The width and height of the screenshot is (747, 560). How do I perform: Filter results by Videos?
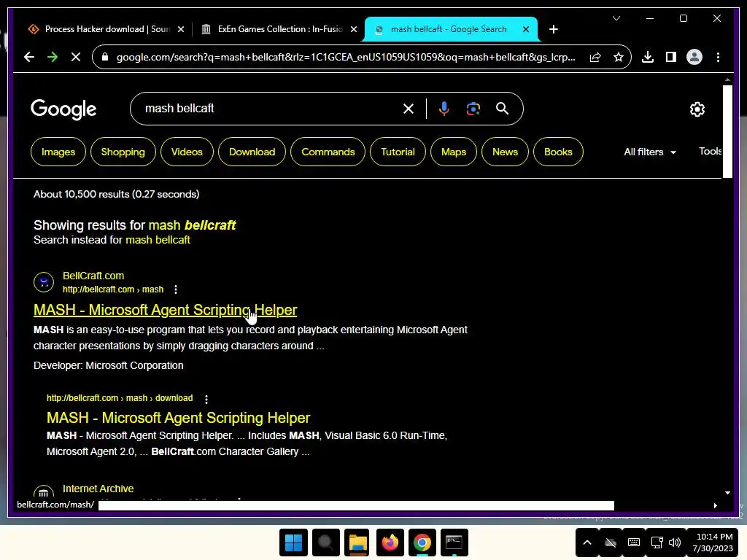(x=187, y=152)
